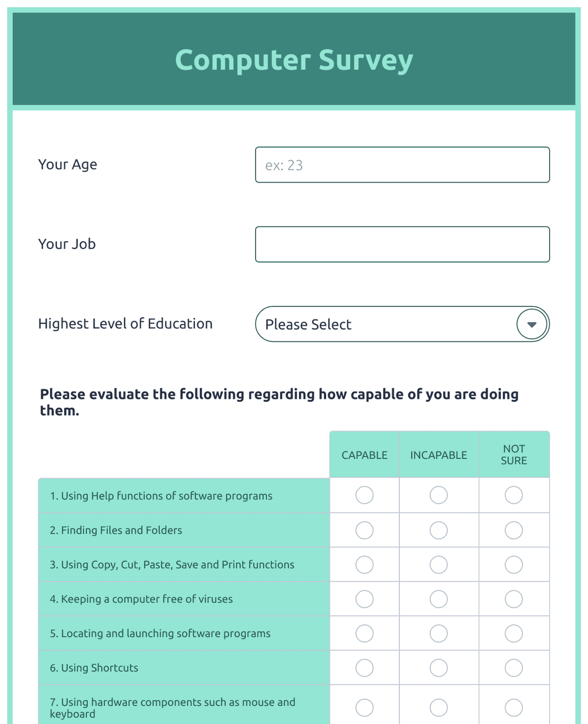Click the dropdown chevron next to Please Select
The image size is (588, 724).
[x=531, y=324]
